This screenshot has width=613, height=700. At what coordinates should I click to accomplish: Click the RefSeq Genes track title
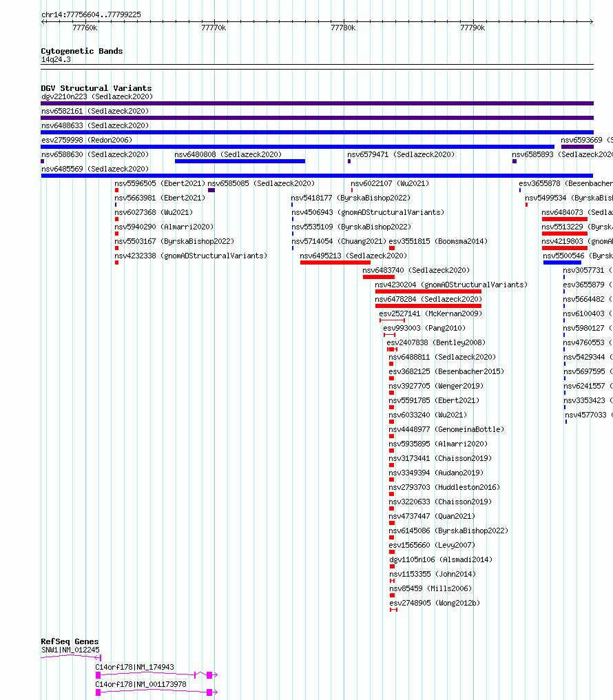click(x=70, y=641)
